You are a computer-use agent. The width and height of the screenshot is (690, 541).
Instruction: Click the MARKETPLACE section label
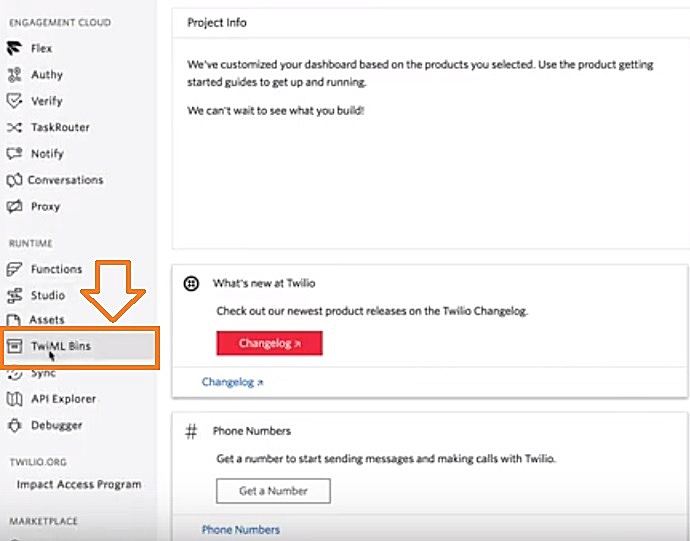(x=43, y=521)
